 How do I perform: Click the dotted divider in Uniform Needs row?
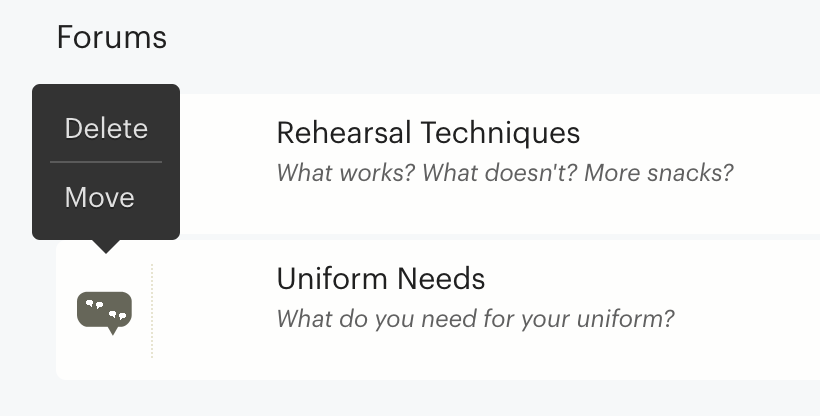point(152,311)
